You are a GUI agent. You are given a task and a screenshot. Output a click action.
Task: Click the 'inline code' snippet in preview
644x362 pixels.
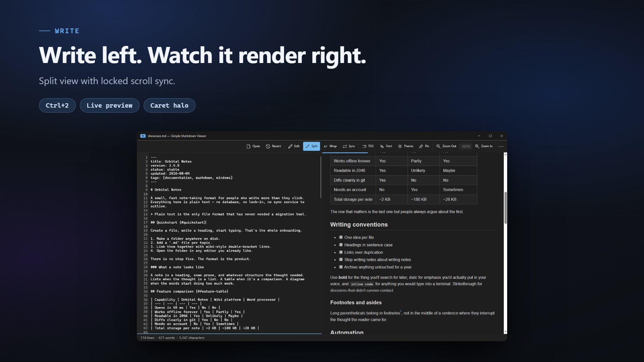(362, 284)
